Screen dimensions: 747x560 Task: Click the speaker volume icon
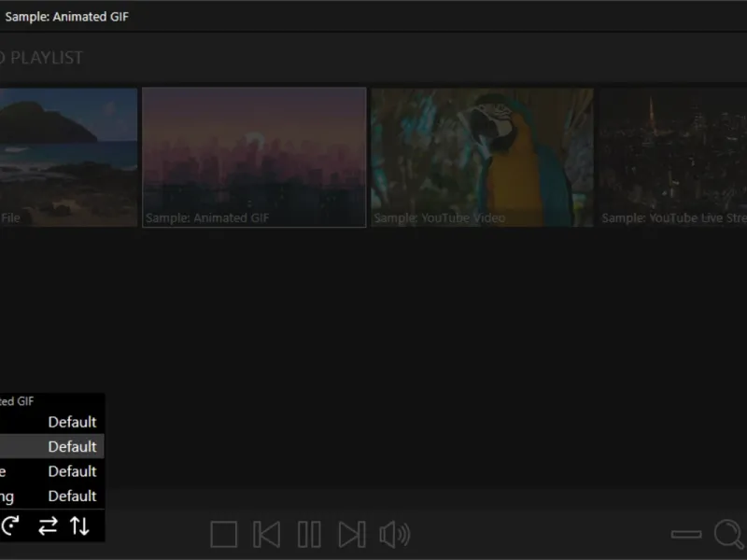tap(395, 534)
